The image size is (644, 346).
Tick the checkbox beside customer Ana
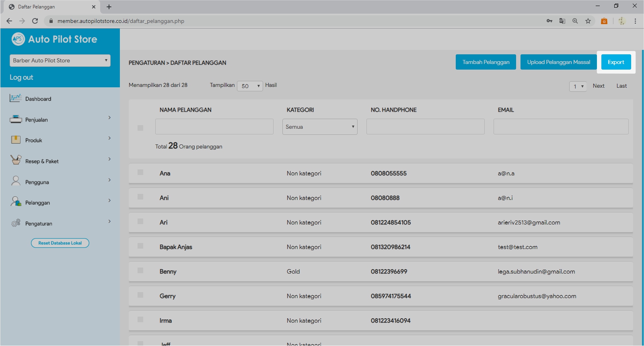140,173
